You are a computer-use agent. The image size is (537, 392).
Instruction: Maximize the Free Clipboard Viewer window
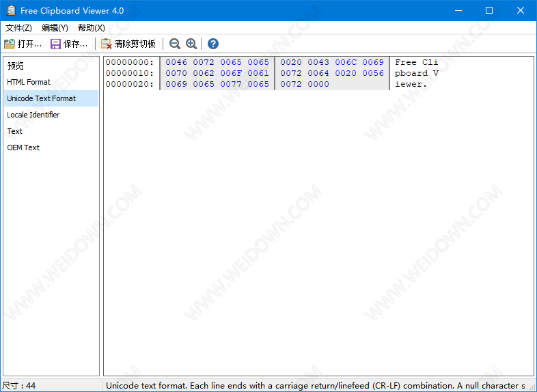click(489, 10)
